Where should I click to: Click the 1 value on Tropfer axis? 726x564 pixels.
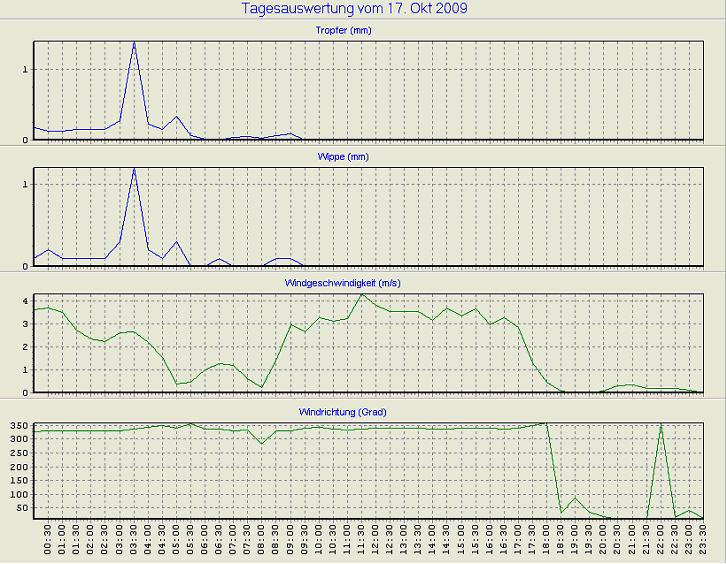point(24,70)
